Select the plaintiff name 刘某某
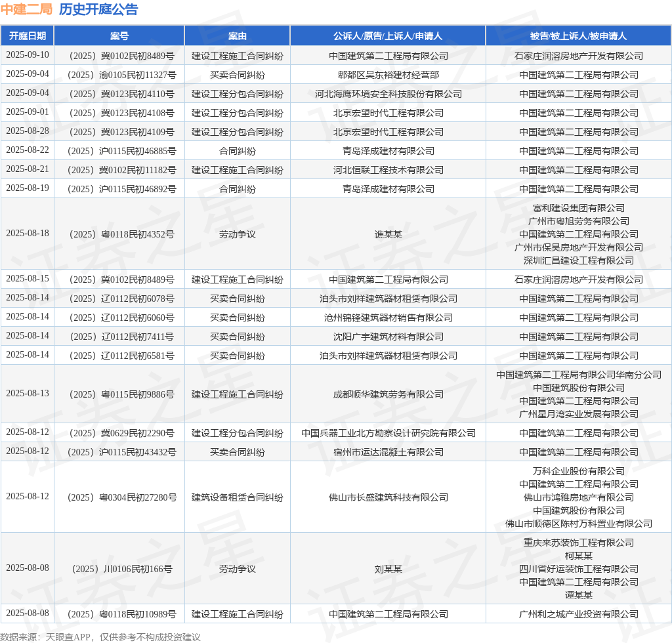Viewport: 672px width, 643px height. pyautogui.click(x=388, y=569)
